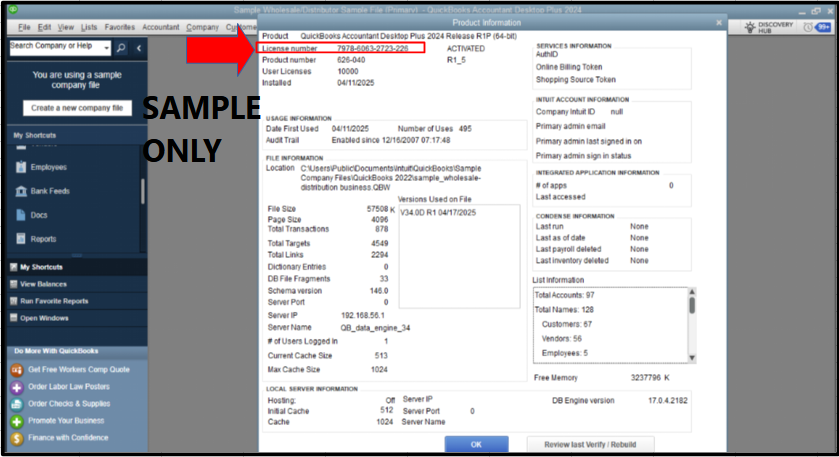Image resolution: width=839 pixels, height=457 pixels.
Task: Open the Company menu
Action: coord(202,27)
